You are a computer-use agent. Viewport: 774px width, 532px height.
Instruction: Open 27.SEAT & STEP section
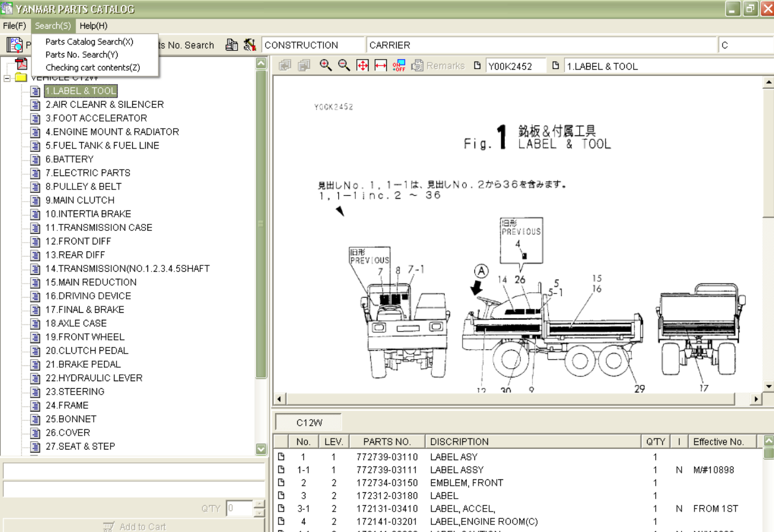(80, 447)
